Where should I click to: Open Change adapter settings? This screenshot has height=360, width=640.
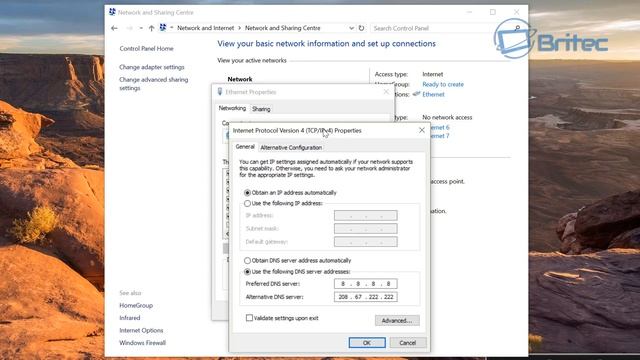[152, 67]
